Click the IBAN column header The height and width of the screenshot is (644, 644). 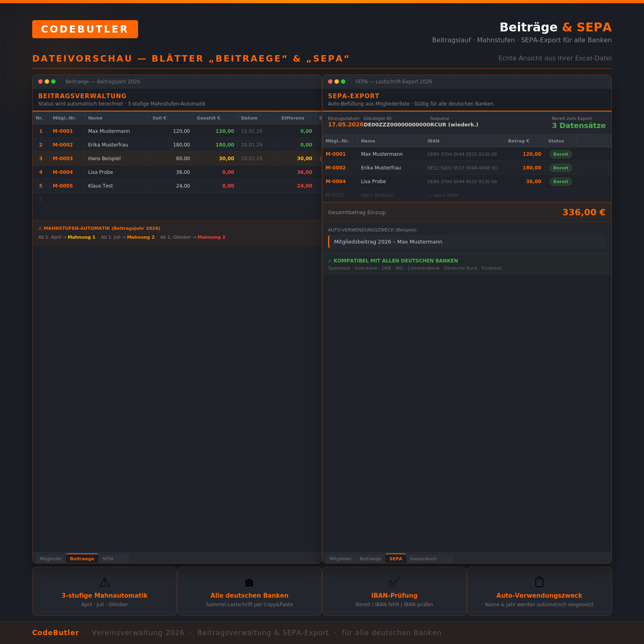click(x=433, y=141)
